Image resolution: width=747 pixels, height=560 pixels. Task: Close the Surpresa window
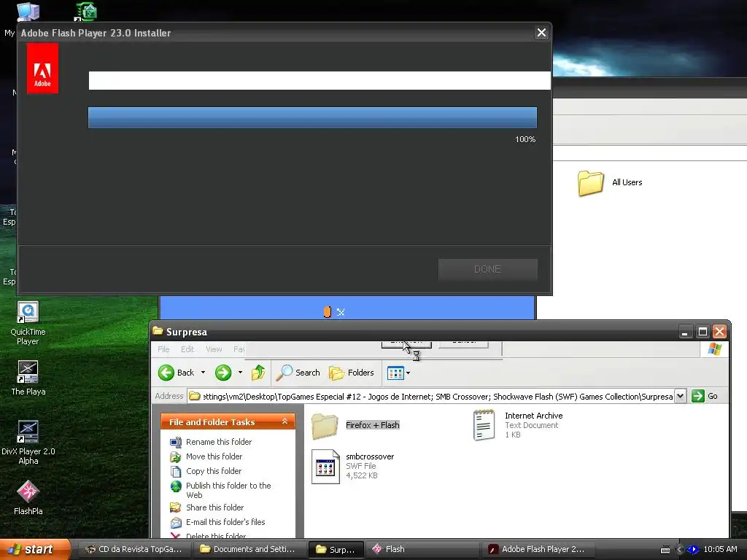tap(719, 332)
